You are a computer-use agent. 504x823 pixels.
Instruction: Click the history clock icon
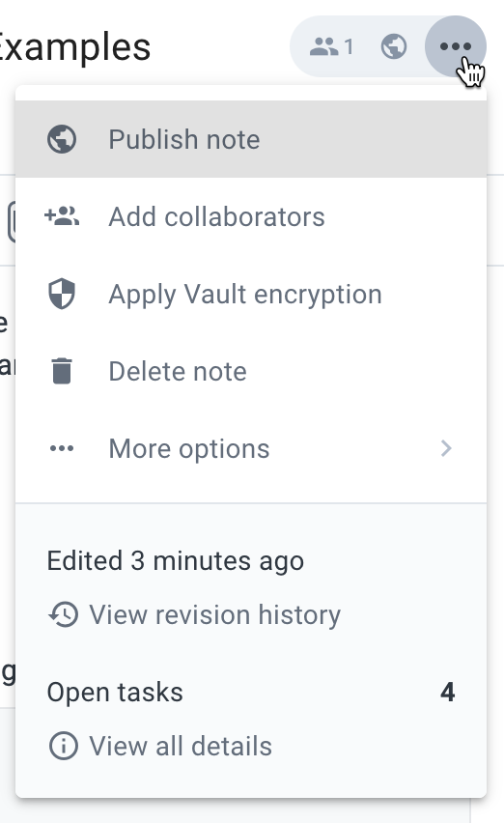click(64, 614)
